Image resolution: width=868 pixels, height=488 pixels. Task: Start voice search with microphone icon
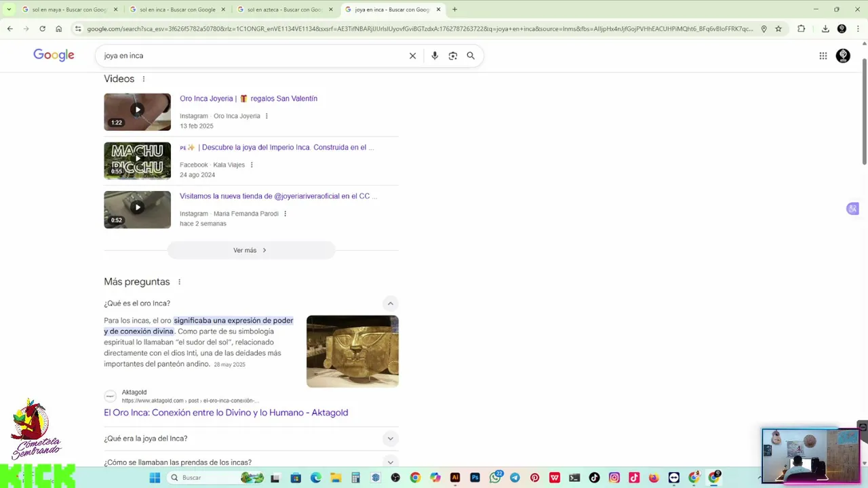pyautogui.click(x=435, y=56)
